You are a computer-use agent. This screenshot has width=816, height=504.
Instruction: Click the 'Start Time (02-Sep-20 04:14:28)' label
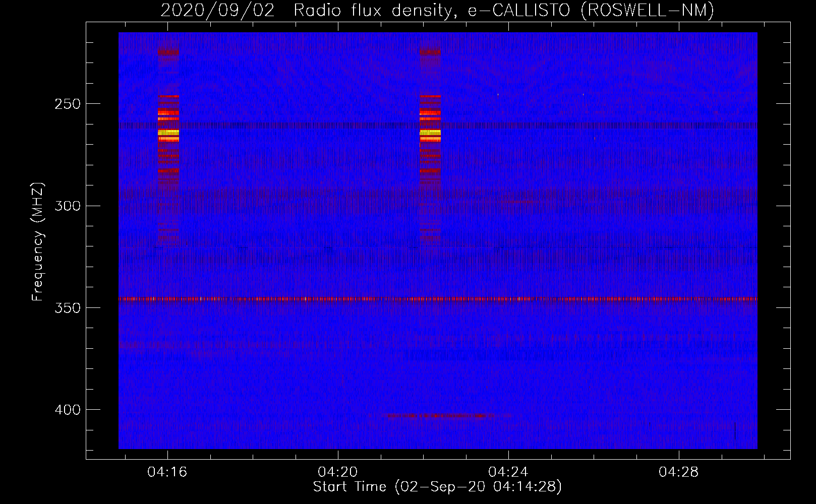437,487
